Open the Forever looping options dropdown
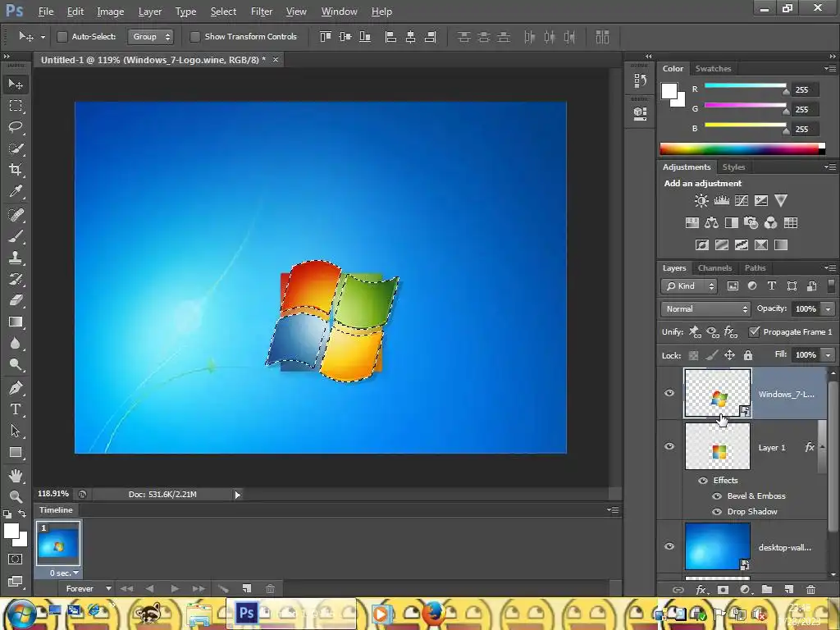The image size is (840, 630). (x=89, y=589)
